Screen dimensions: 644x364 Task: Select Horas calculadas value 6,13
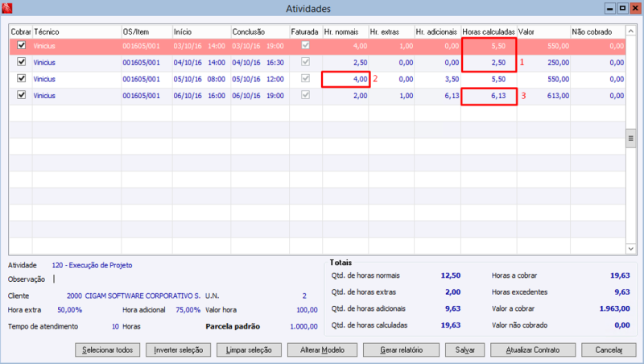pyautogui.click(x=498, y=96)
